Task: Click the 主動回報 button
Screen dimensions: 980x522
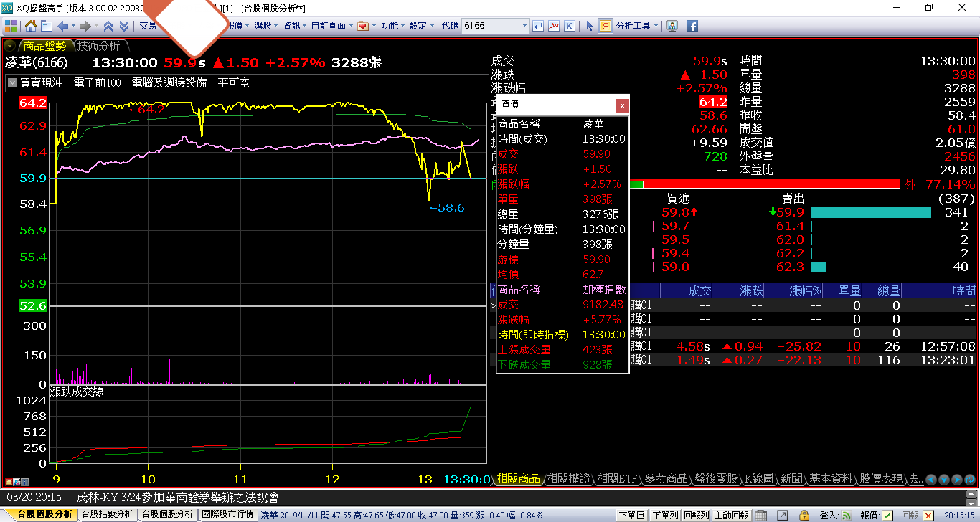Action: tap(732, 515)
